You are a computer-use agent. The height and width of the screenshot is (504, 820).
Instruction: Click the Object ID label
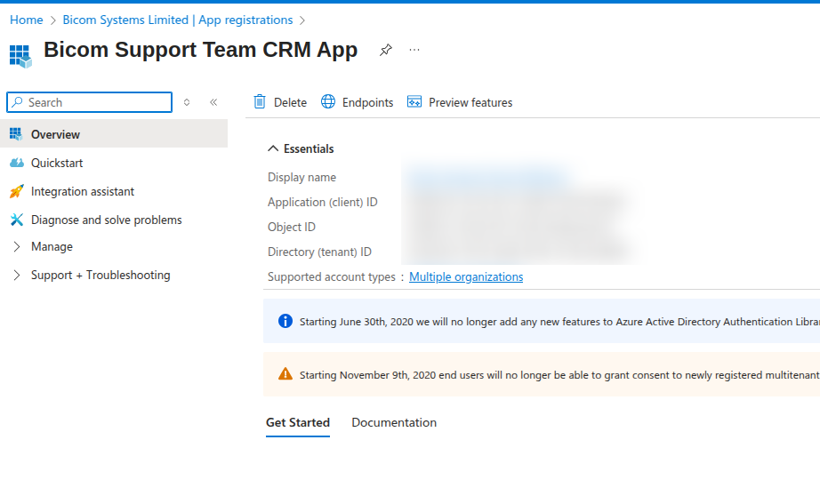292,227
